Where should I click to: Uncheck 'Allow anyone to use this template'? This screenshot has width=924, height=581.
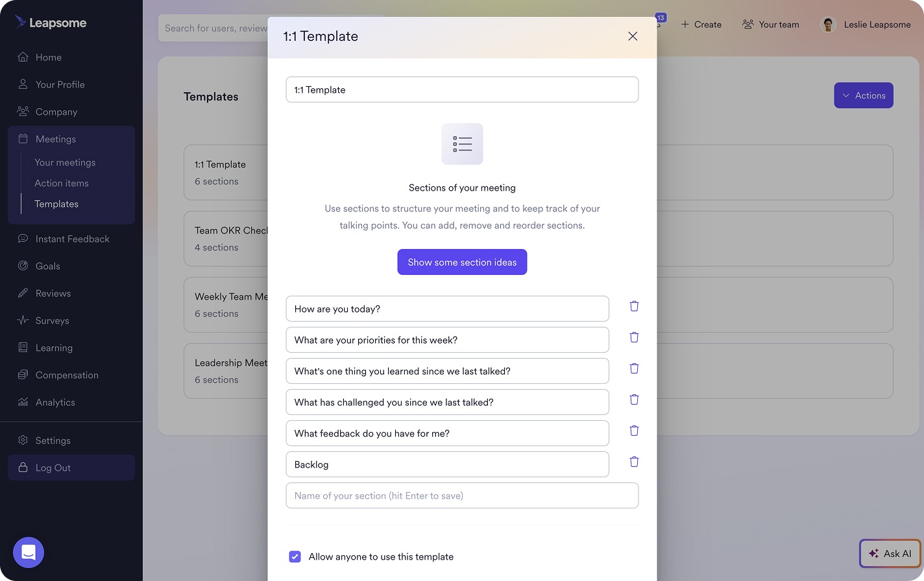pos(295,556)
